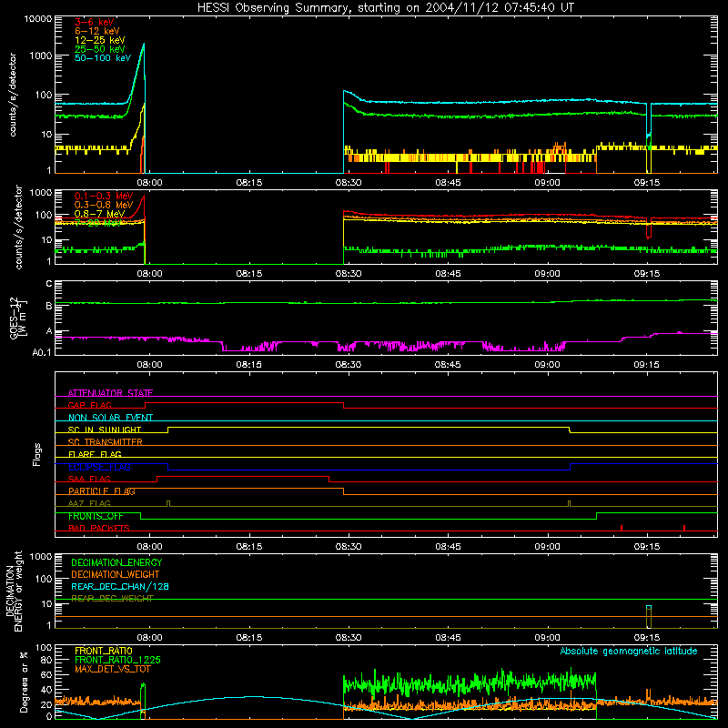
Task: Click the HESSI Observing Summary title
Action: click(385, 8)
